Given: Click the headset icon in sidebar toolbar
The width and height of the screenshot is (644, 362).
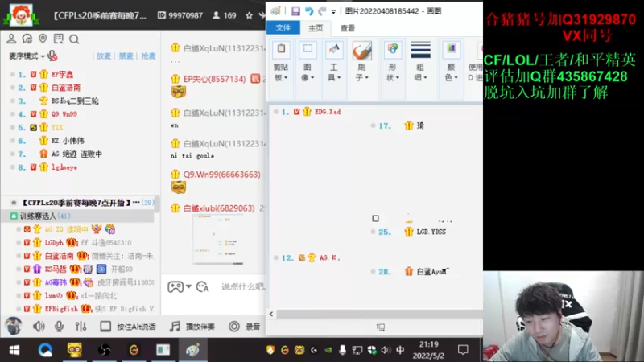Looking at the screenshot, I should pyautogui.click(x=27, y=39).
